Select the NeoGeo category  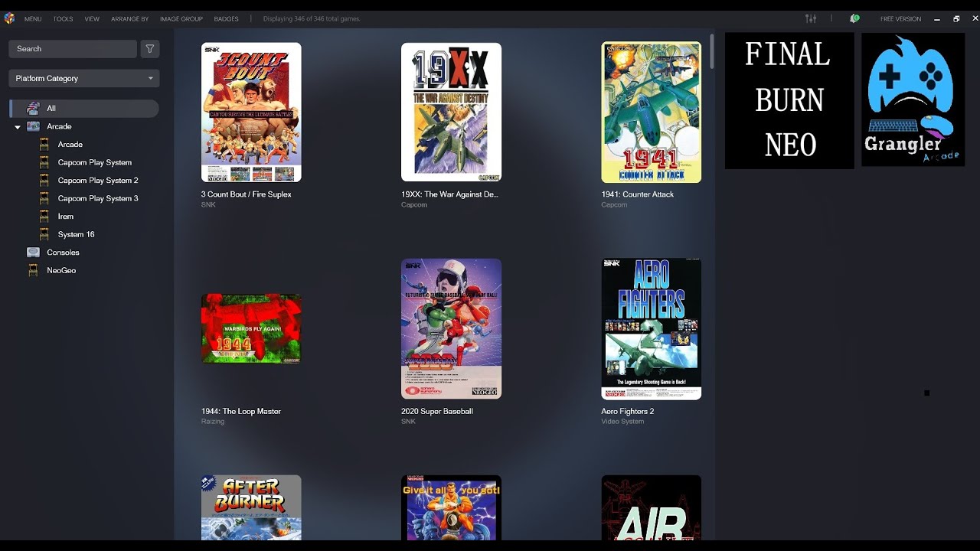(61, 270)
